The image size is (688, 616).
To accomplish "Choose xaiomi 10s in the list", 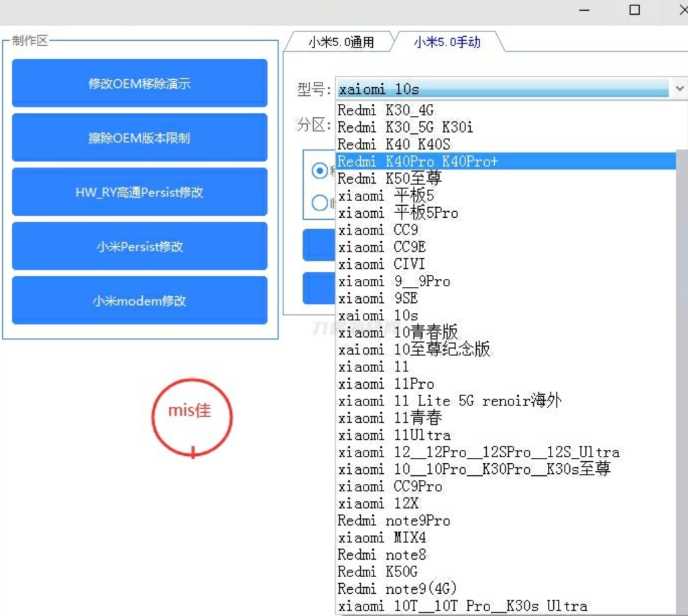I will click(x=506, y=316).
